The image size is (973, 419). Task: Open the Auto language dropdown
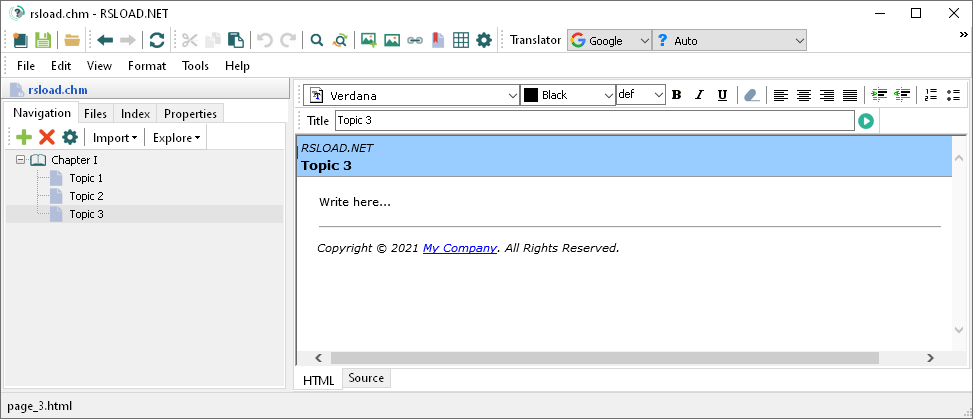tap(729, 40)
